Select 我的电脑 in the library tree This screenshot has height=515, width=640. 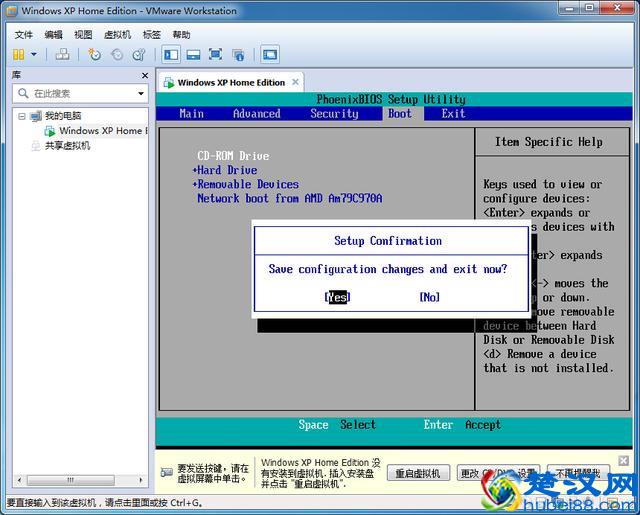(63, 116)
